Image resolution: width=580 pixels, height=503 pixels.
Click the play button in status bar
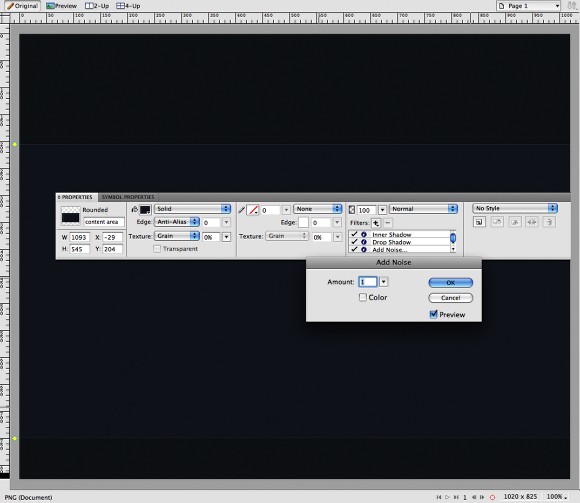447,497
